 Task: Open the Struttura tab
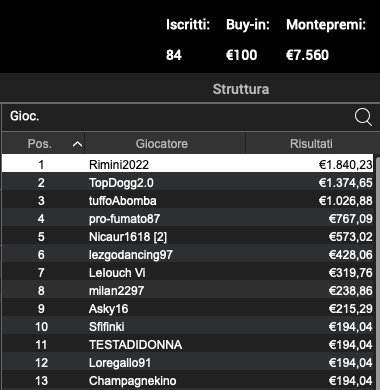click(241, 89)
